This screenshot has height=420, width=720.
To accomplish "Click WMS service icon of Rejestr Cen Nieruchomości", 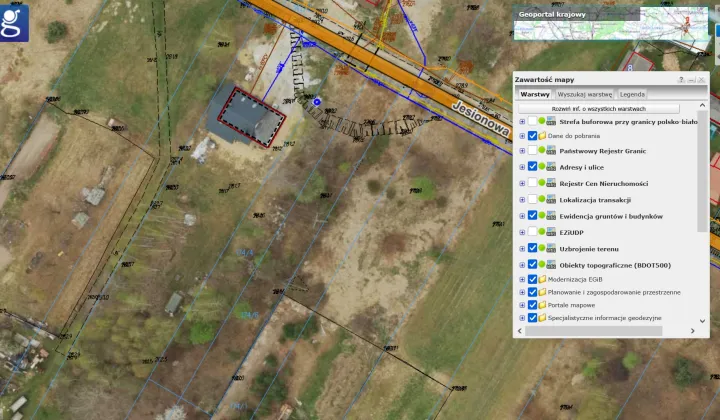I will (551, 183).
